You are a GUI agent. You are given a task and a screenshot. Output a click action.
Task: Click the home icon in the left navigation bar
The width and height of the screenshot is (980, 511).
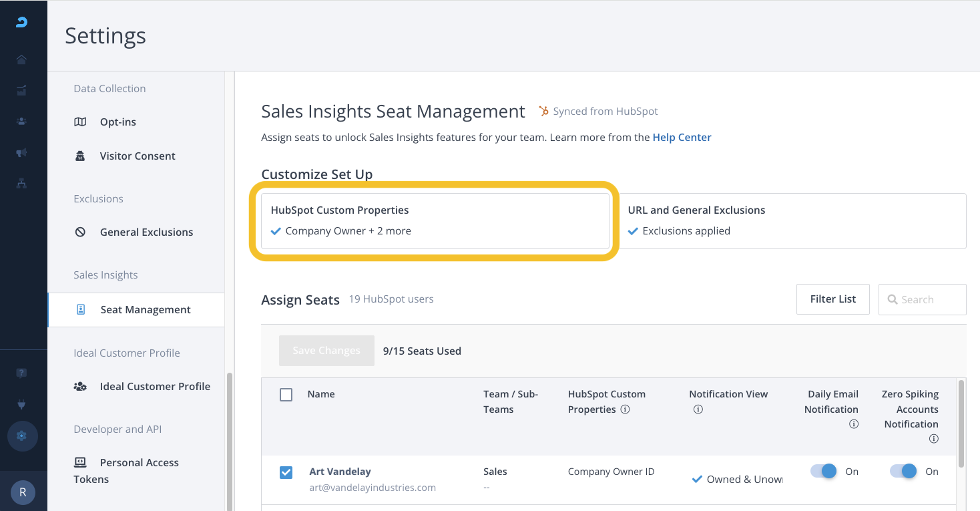[21, 60]
